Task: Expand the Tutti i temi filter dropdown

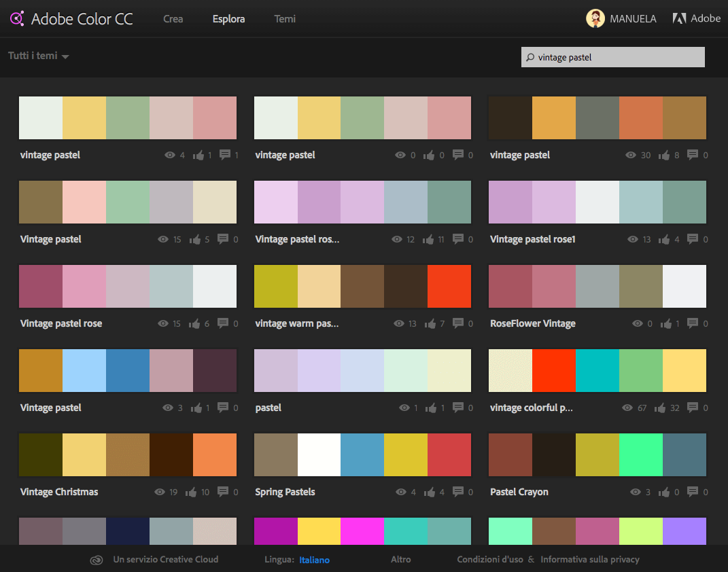Action: tap(39, 56)
